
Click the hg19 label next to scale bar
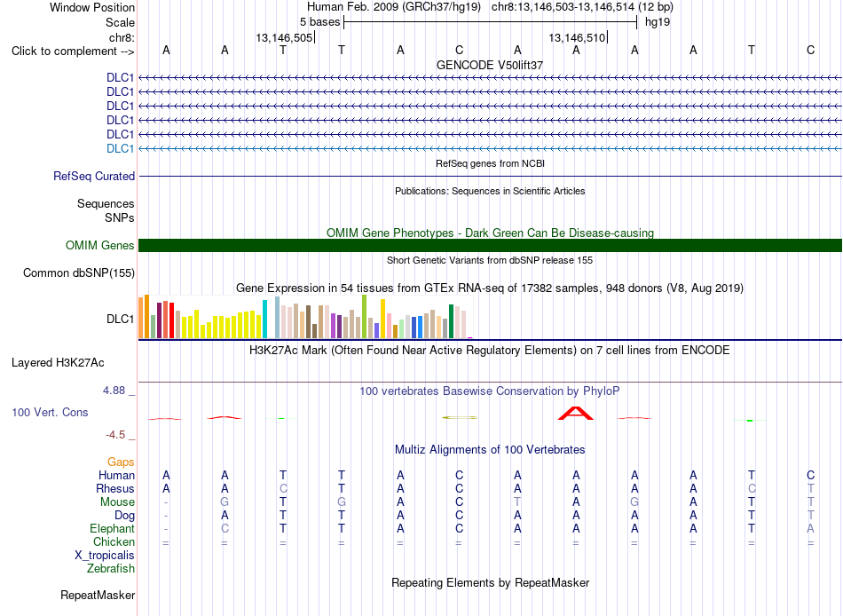pos(658,22)
